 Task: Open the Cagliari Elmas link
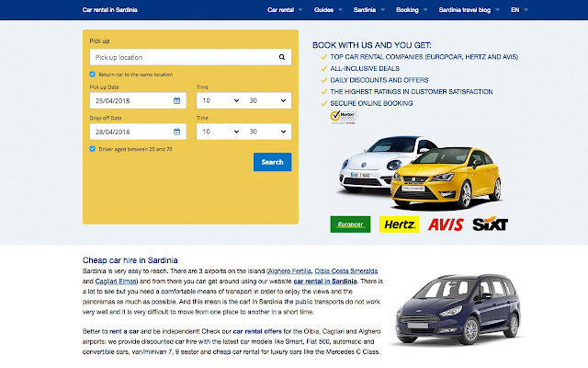pyautogui.click(x=116, y=282)
